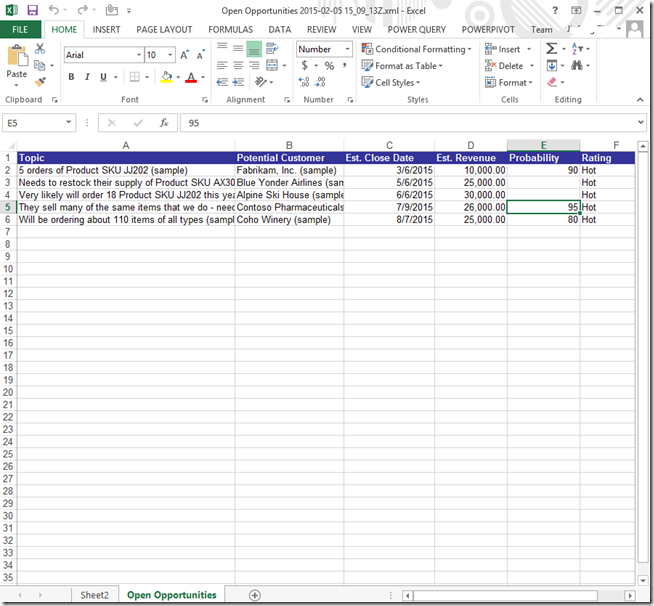Activate the Format Painter brush
This screenshot has width=654, height=606.
(x=40, y=82)
